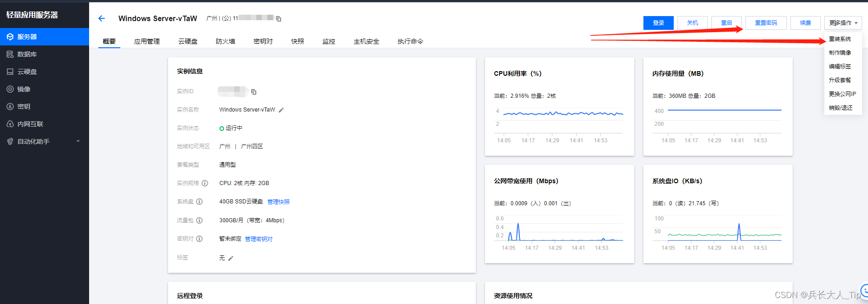The height and width of the screenshot is (304, 868).
Task: Click the blue 登录 button
Action: point(659,23)
